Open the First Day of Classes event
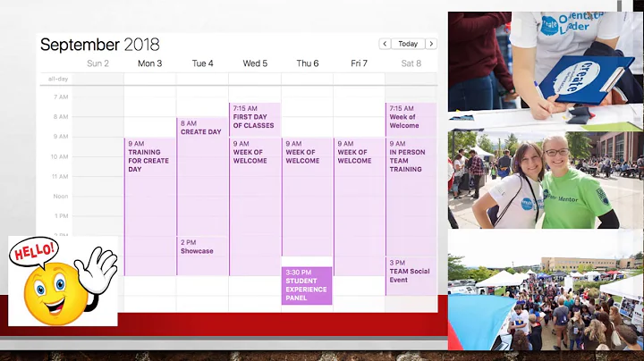 [255, 120]
